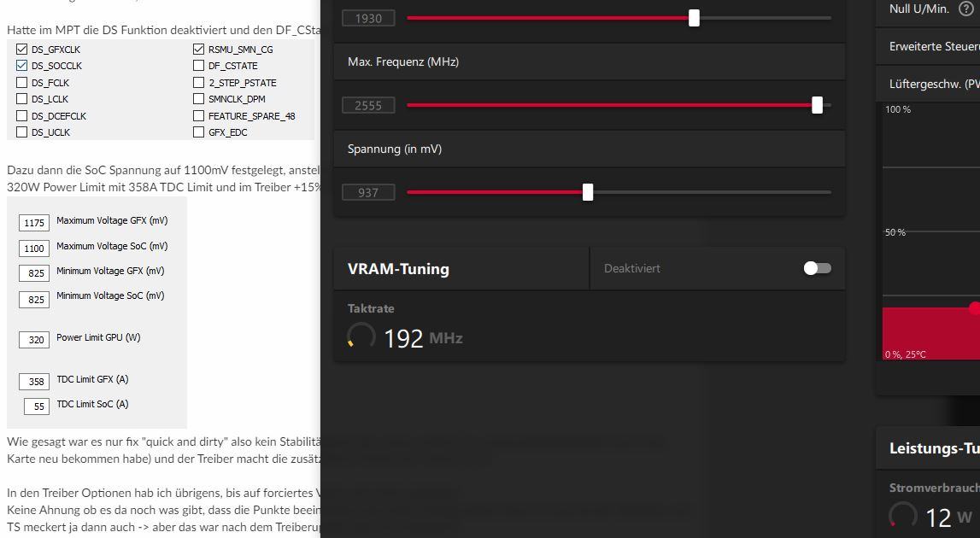Enable the SMNCLK_DPM checkbox
This screenshot has width=980, height=538.
pyautogui.click(x=199, y=99)
